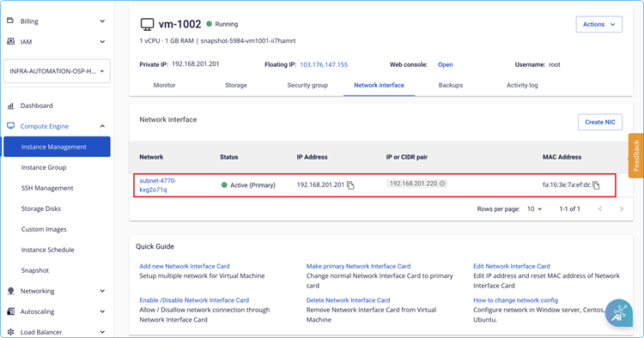644x338 pixels.
Task: Click the Running status indicator
Action: click(x=222, y=24)
